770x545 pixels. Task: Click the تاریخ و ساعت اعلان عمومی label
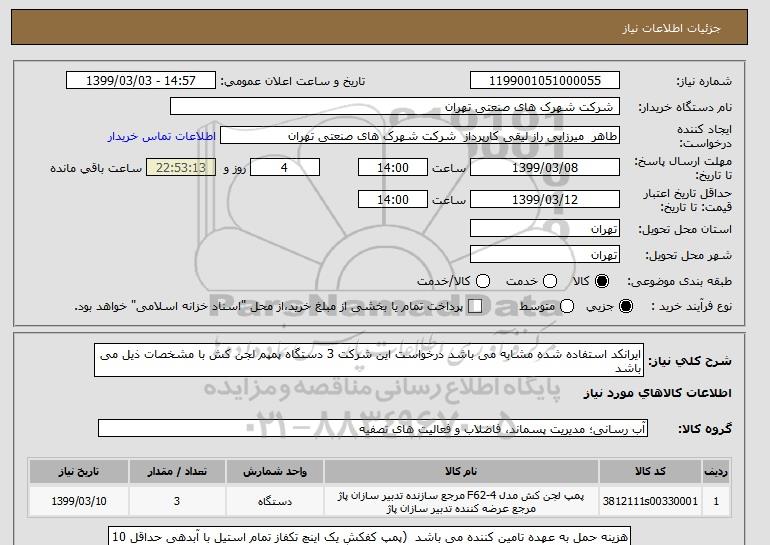(292, 81)
